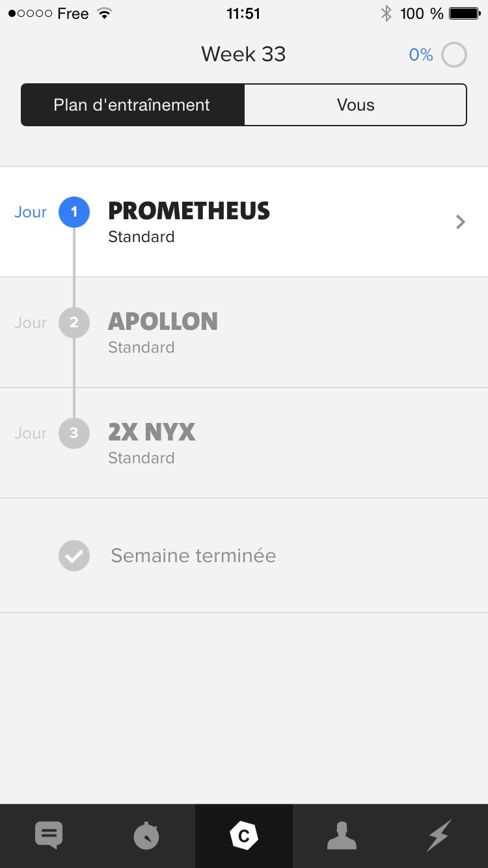Switch to the Plan d'entraînement tab
The image size is (488, 868).
(x=132, y=105)
